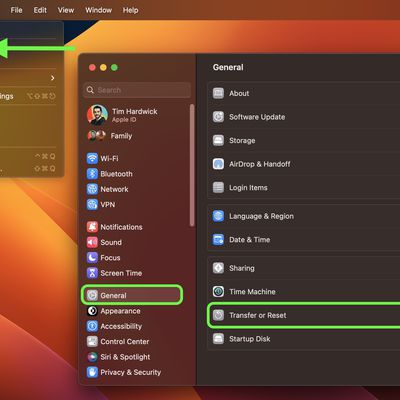Viewport: 400px width, 400px height.
Task: Expand submenu chevron in the Apple menu
Action: tap(52, 78)
